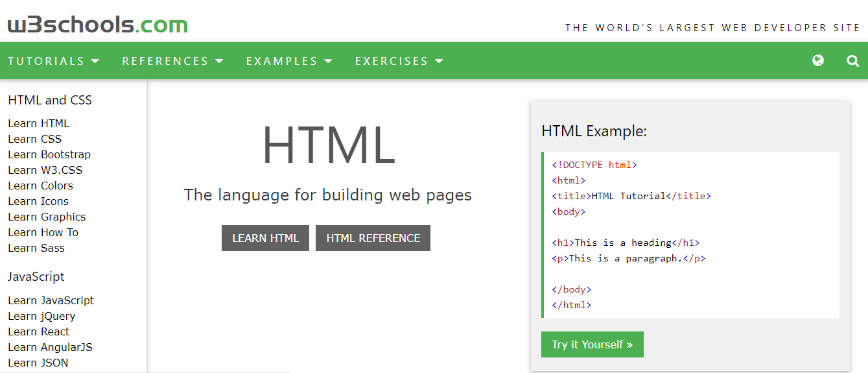Open Learn React link
Screen dimensions: 868x373
[38, 331]
